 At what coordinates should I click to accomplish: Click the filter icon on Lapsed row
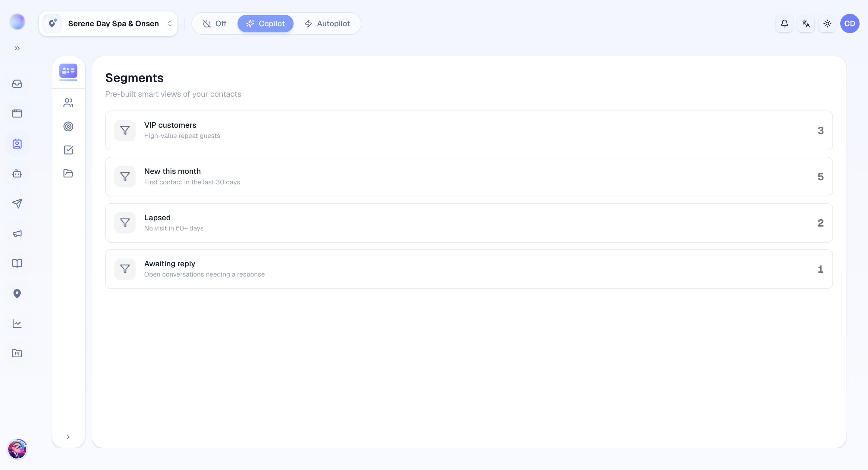pyautogui.click(x=125, y=223)
